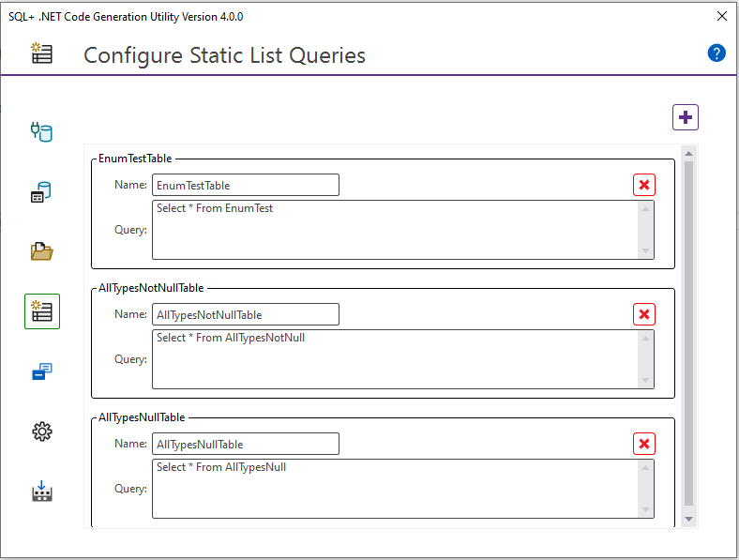Add a new static list query
The image size is (739, 560).
point(686,117)
